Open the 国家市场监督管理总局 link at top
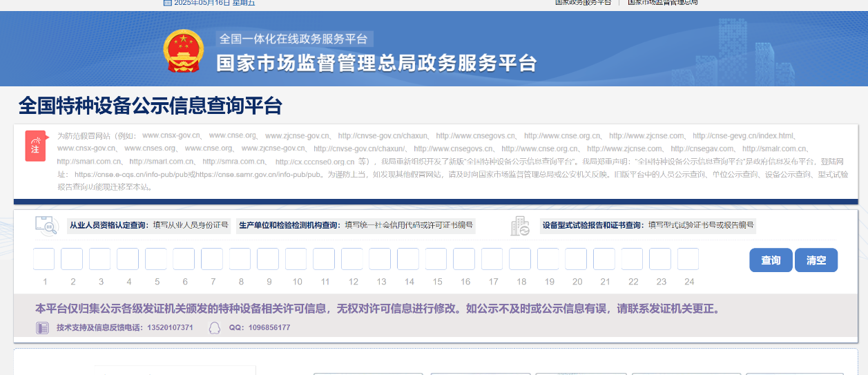 coord(663,3)
